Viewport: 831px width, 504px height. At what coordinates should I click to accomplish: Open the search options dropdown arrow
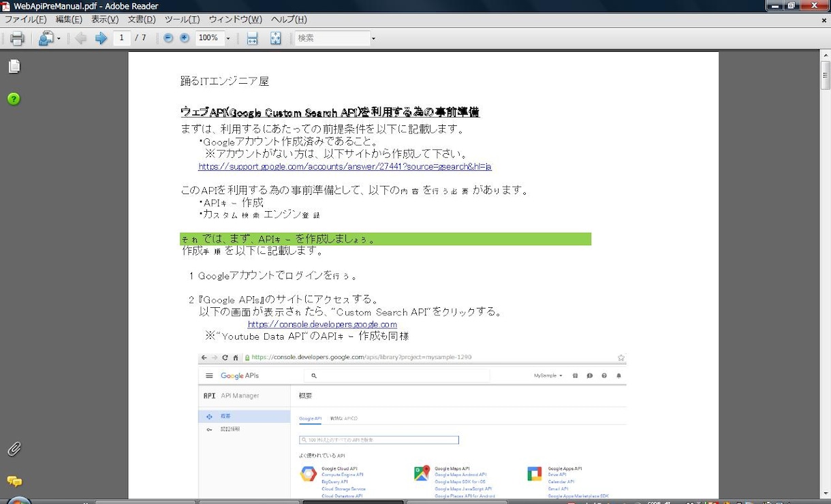point(373,39)
